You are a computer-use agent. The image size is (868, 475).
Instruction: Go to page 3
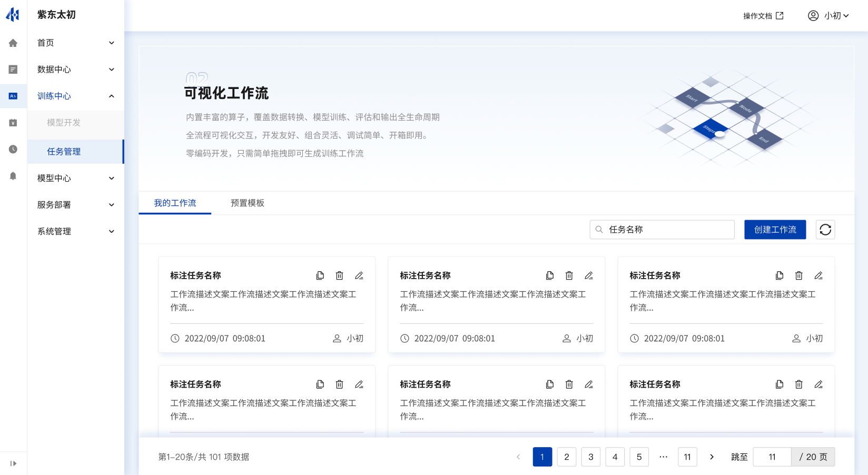point(591,457)
